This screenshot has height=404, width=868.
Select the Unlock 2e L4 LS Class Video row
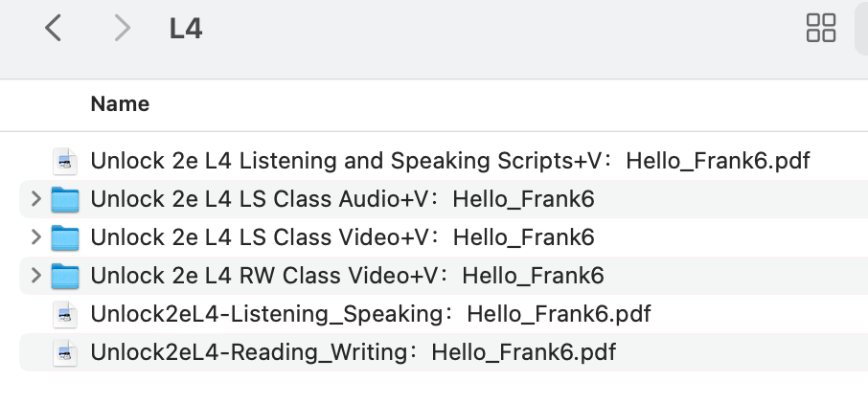(444, 237)
